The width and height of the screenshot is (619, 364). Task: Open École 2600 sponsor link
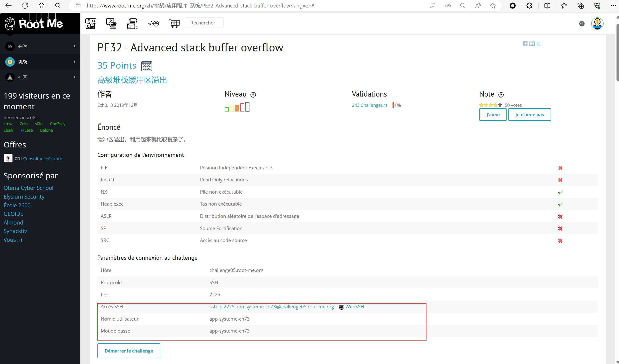point(17,205)
